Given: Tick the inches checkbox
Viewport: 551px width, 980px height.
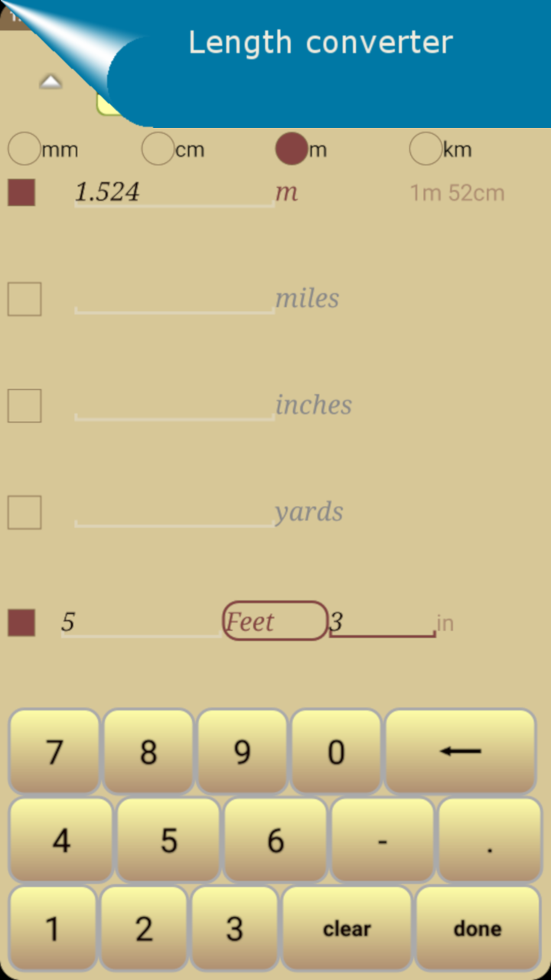Looking at the screenshot, I should click(24, 406).
